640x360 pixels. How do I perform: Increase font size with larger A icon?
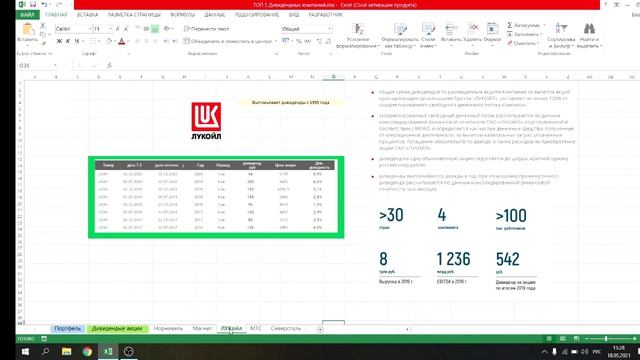pos(118,29)
